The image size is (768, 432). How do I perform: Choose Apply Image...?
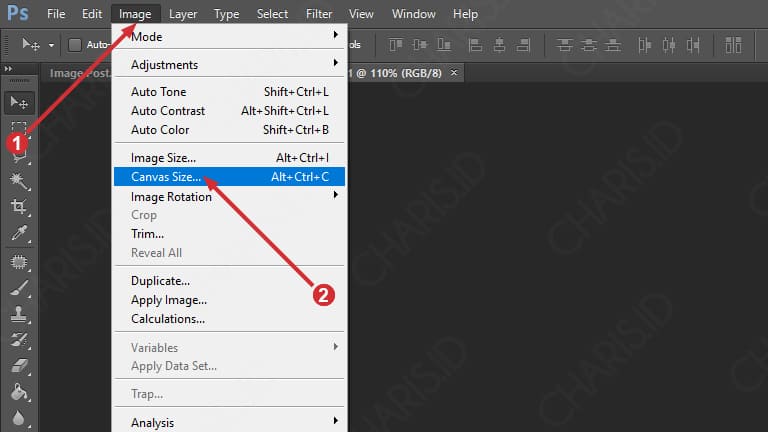(x=229, y=300)
